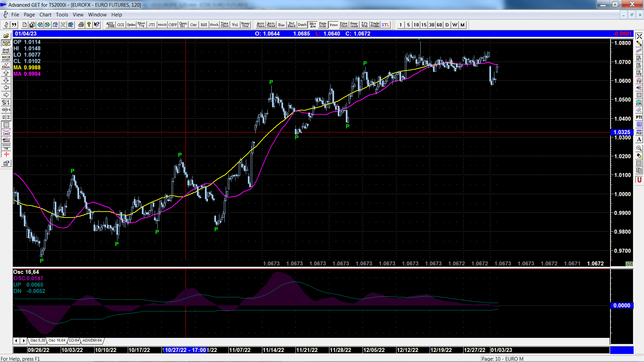Click the zoom magnifier tool
644x362 pixels.
639,148
